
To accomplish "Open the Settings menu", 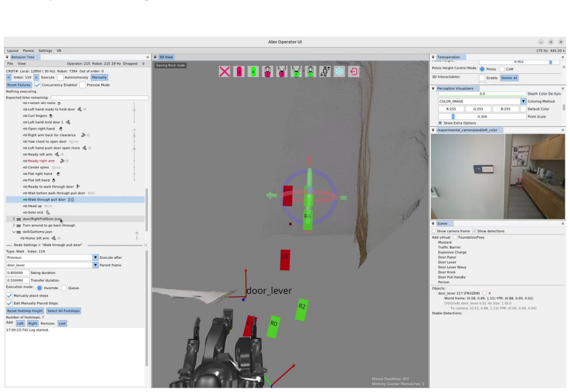I will coord(45,50).
